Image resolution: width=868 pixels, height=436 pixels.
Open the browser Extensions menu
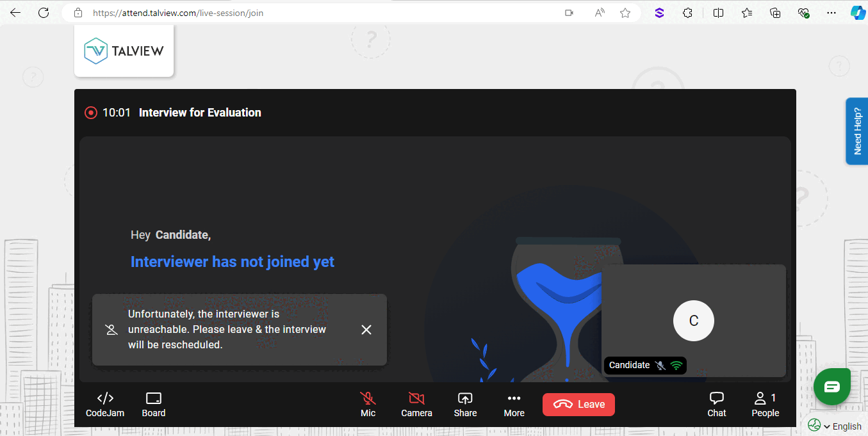tap(688, 13)
